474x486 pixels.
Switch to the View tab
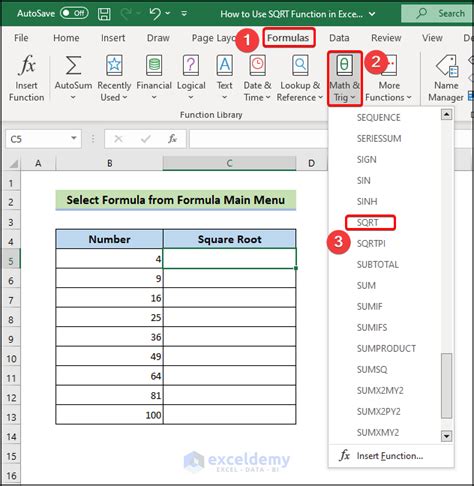(x=432, y=38)
